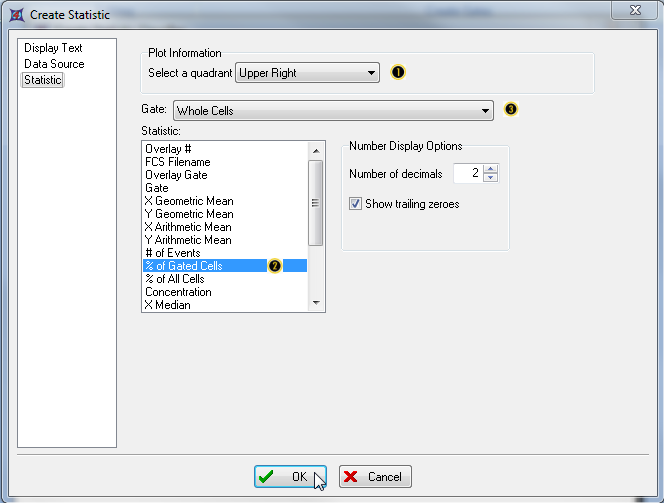The width and height of the screenshot is (664, 503).
Task: Select Display Text in left panel
Action: 53,48
